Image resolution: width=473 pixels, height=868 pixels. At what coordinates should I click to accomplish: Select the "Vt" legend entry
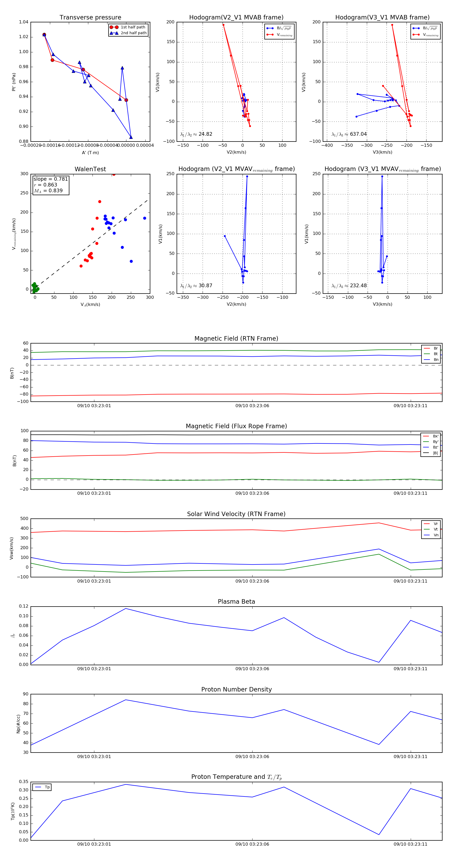(431, 529)
